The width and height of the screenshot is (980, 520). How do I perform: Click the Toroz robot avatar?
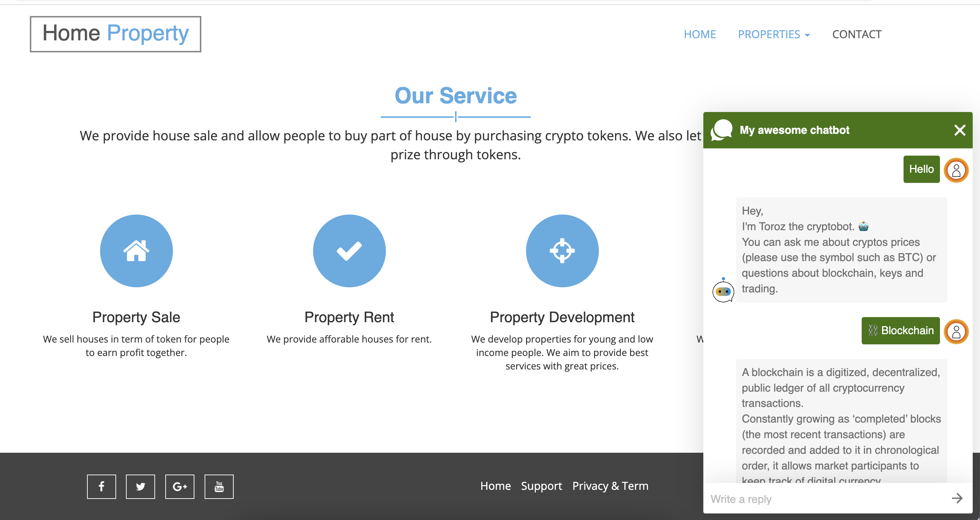click(723, 291)
